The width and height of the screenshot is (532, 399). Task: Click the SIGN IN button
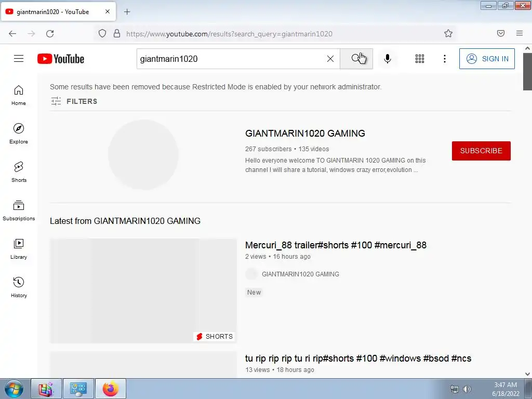487,59
